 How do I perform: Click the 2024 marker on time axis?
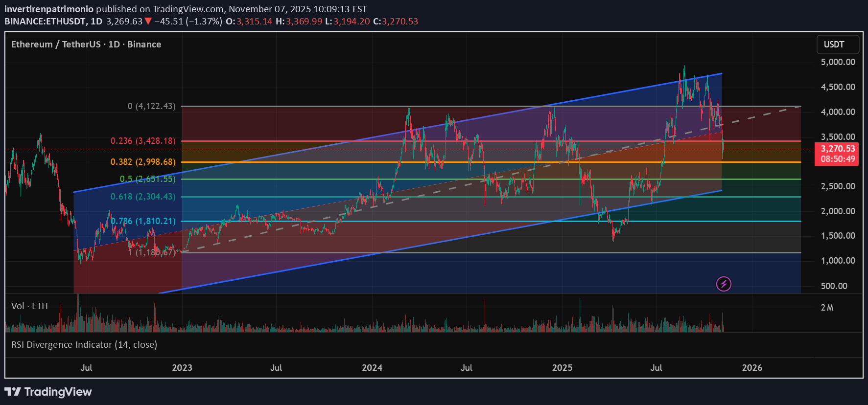point(372,368)
